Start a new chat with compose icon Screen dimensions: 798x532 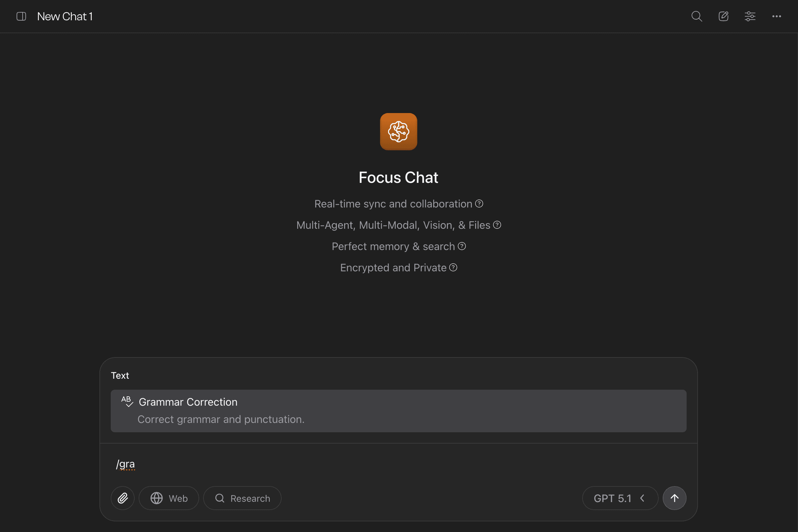pos(724,16)
